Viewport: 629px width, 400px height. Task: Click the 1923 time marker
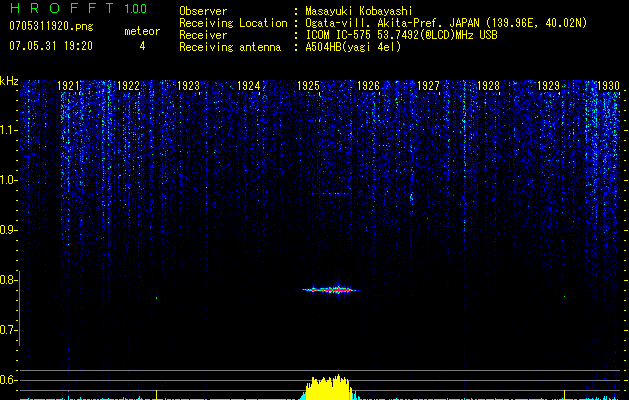coord(188,85)
